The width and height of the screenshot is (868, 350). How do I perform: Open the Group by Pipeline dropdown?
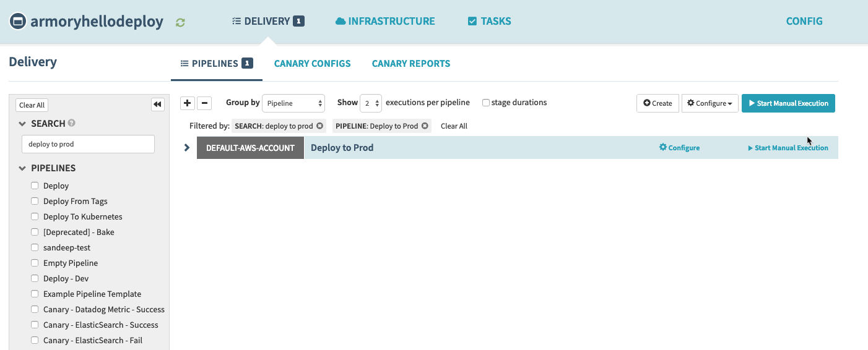(293, 103)
